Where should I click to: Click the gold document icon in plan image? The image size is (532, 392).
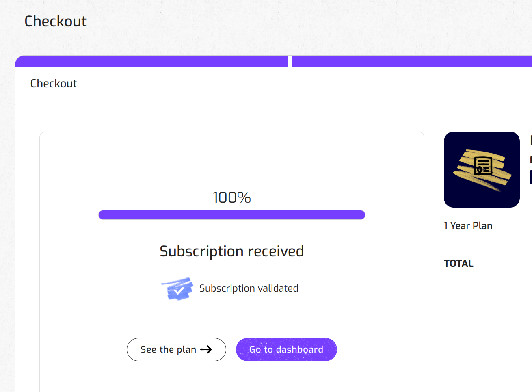[x=483, y=166]
